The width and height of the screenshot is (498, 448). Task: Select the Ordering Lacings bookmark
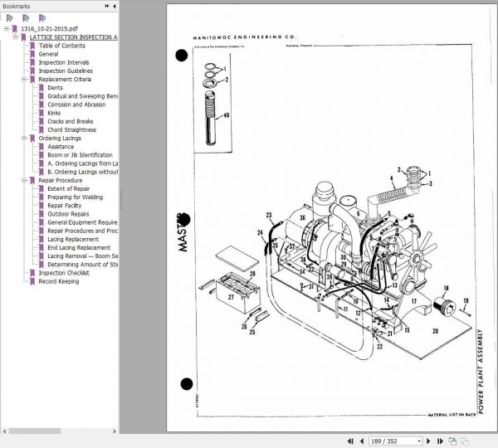point(60,138)
